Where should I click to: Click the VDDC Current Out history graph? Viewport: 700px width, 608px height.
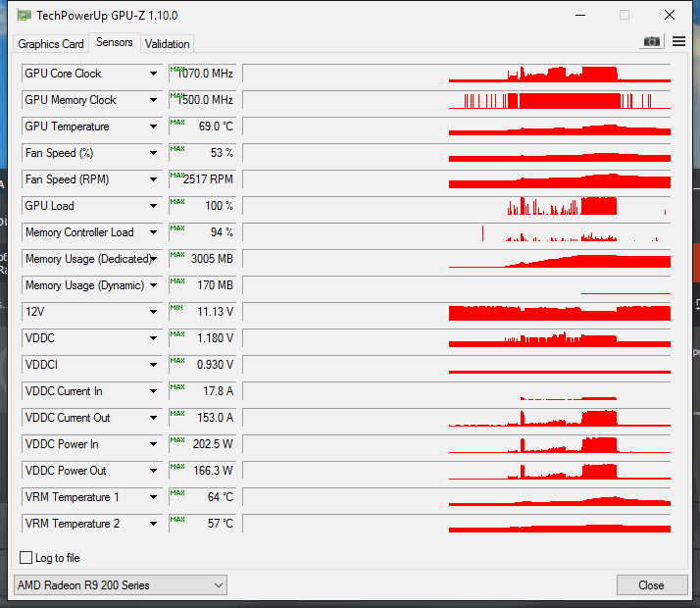tap(457, 418)
